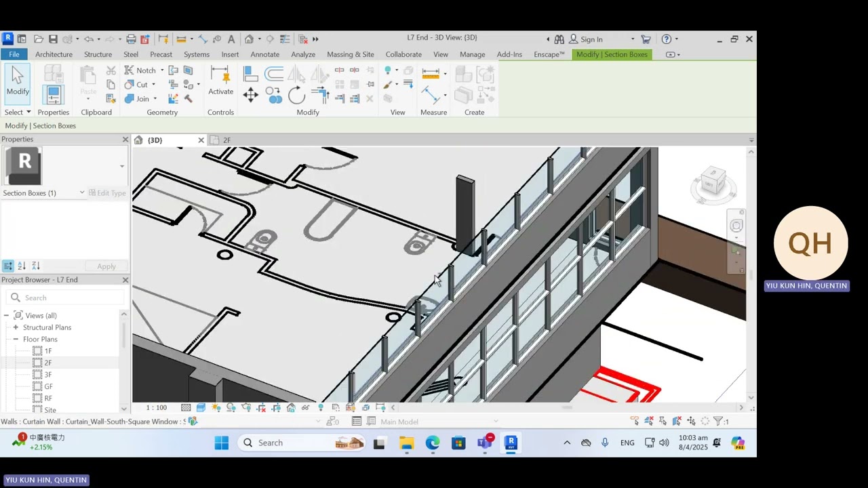Screen dimensions: 868x488
Task: Close the {3D} view tab
Action: pyautogui.click(x=201, y=140)
